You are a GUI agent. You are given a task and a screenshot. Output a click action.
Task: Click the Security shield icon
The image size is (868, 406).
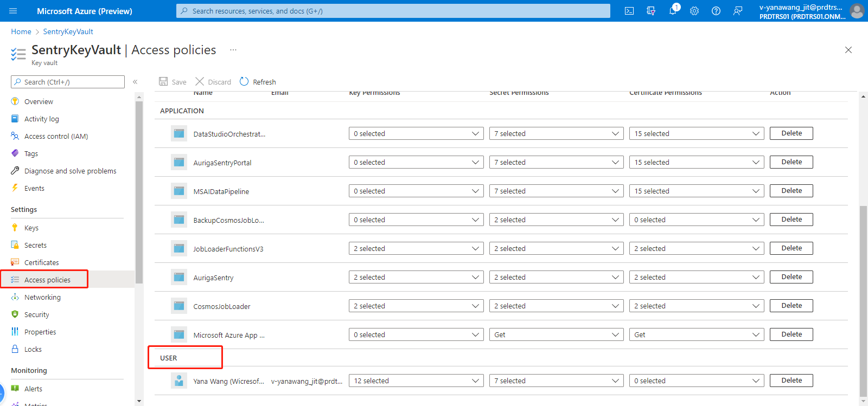pos(15,314)
